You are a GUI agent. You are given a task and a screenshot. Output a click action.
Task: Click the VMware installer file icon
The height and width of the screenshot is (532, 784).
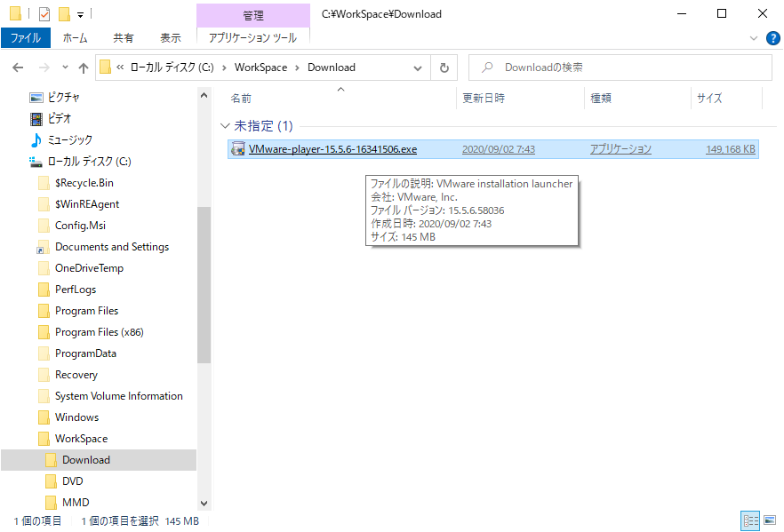(x=237, y=149)
